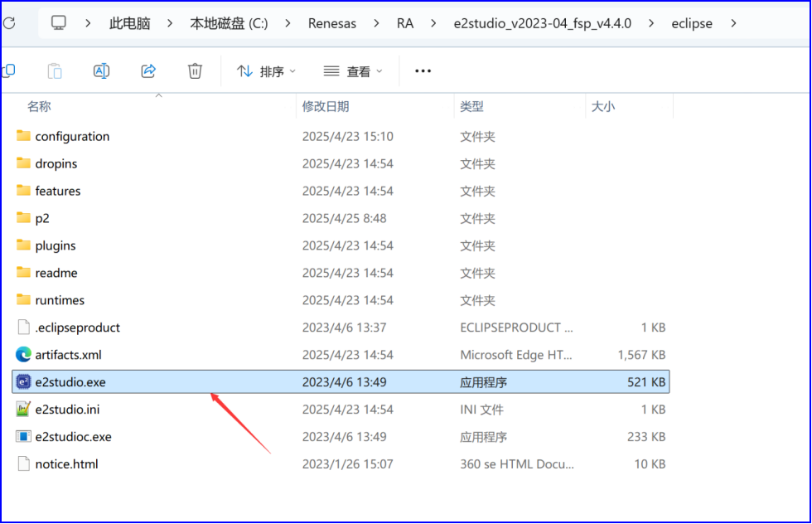The height and width of the screenshot is (524, 812).
Task: Click the Paste clipboard icon
Action: tap(55, 71)
